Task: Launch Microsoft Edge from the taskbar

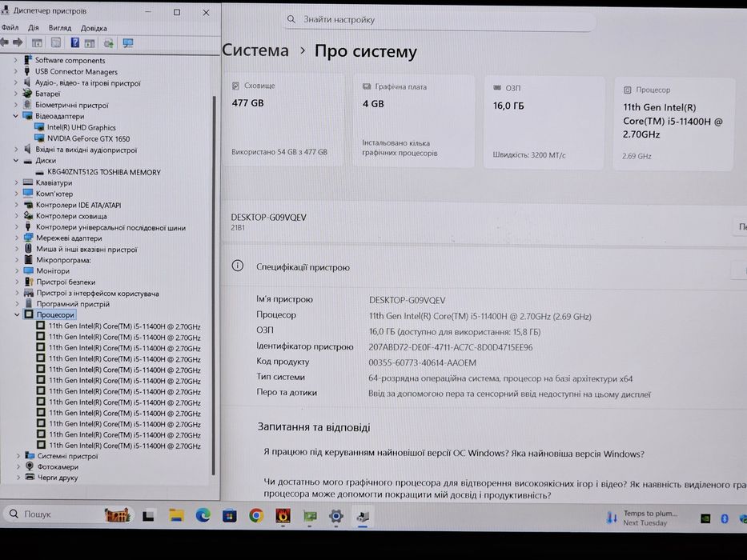Action: 203,515
